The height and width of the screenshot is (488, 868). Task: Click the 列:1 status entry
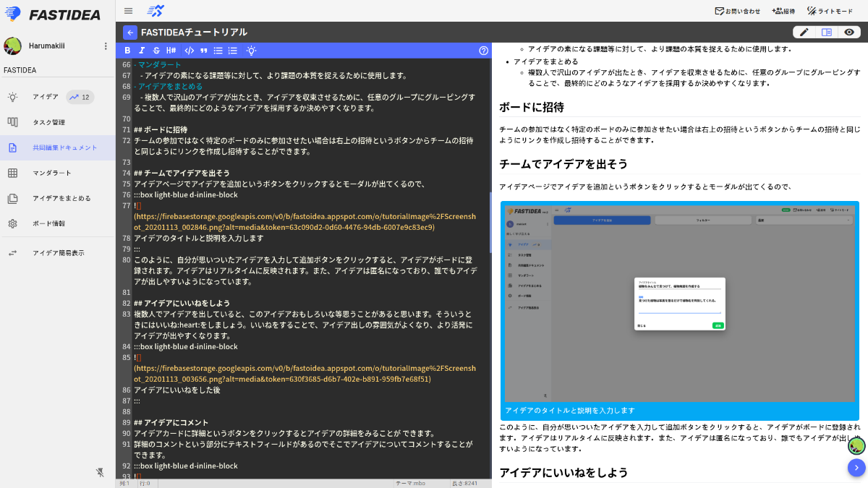[x=124, y=483]
